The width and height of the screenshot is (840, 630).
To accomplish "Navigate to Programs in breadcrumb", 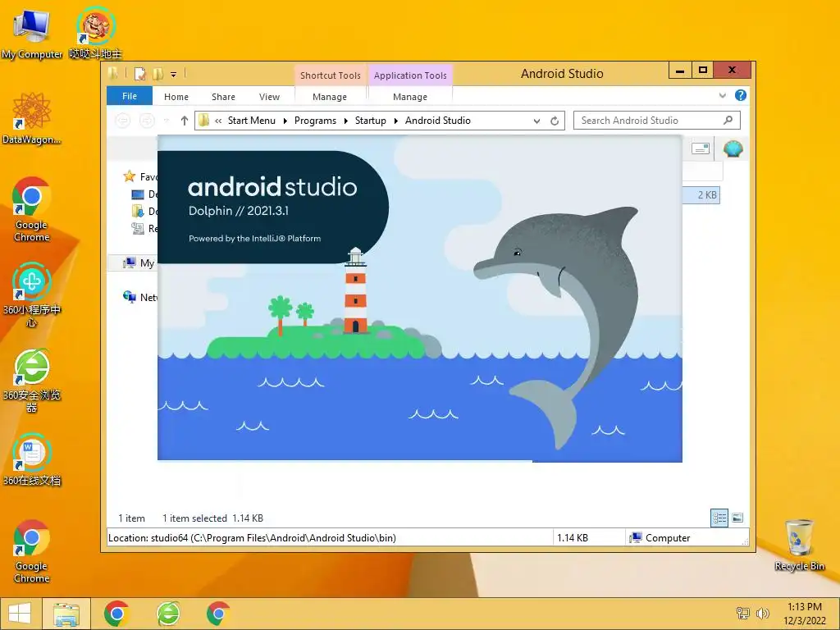I will (x=315, y=121).
